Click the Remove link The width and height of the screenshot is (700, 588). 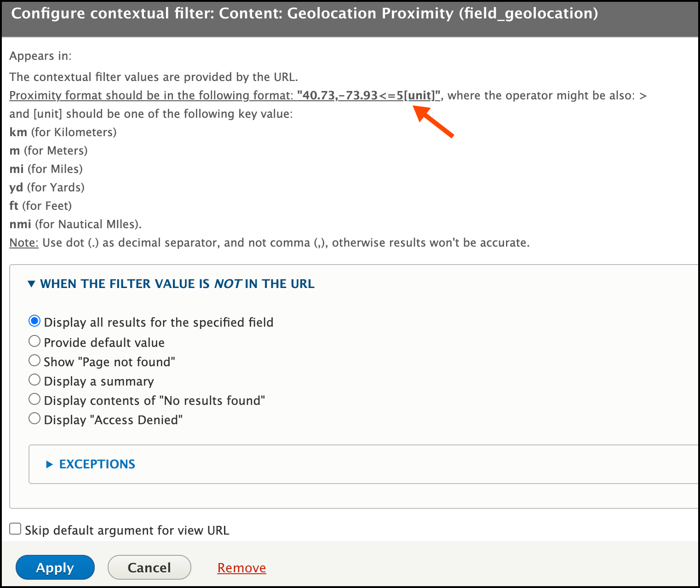coord(241,567)
